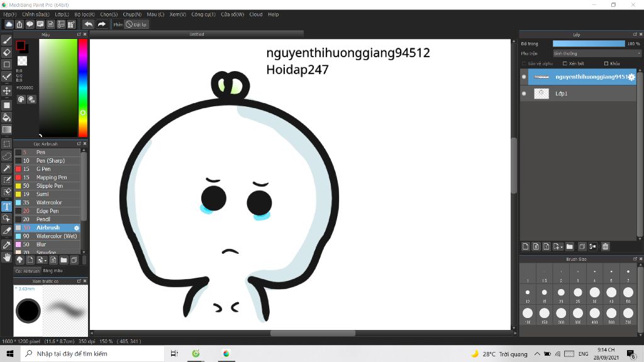Duplicate layer icon in layer panel
Image resolution: width=644 pixels, height=362 pixels.
[582, 246]
